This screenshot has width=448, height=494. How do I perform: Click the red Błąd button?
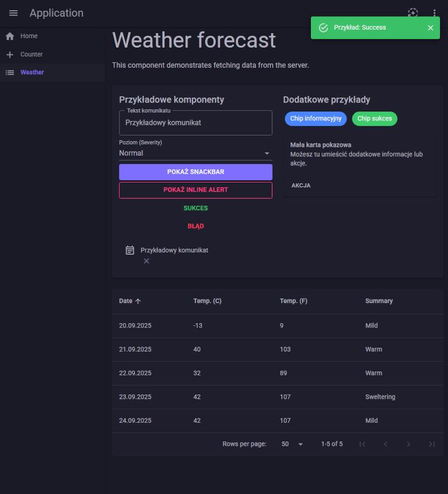(x=195, y=226)
